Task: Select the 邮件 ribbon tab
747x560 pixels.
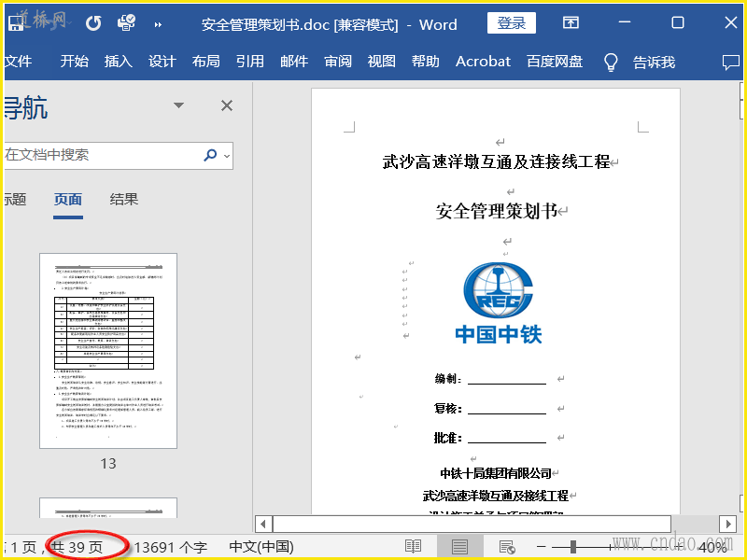Action: 294,62
